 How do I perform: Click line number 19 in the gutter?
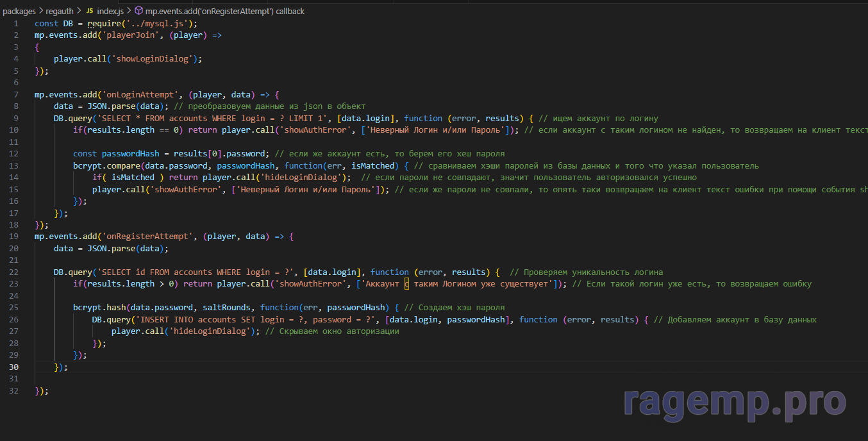14,236
